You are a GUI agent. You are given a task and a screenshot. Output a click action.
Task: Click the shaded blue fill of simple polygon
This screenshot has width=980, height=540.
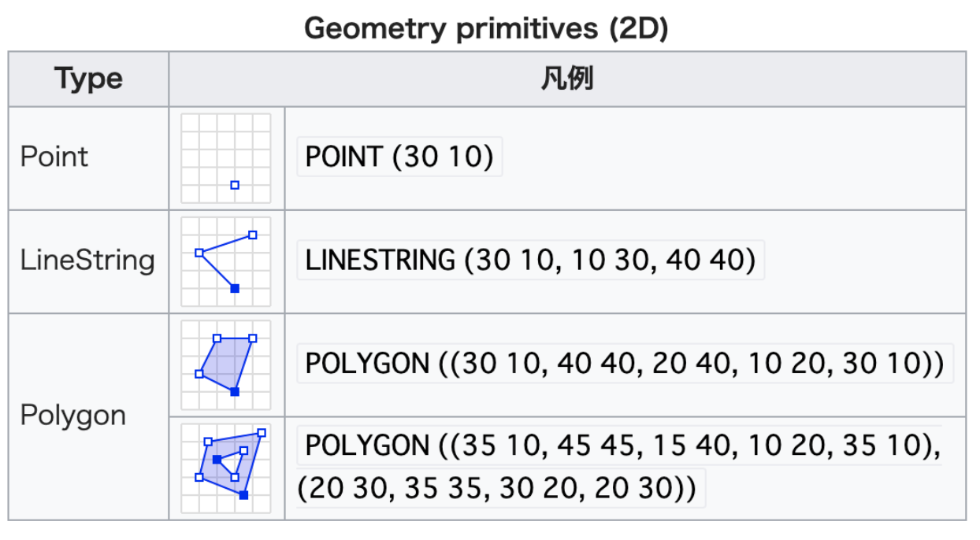pos(227,362)
